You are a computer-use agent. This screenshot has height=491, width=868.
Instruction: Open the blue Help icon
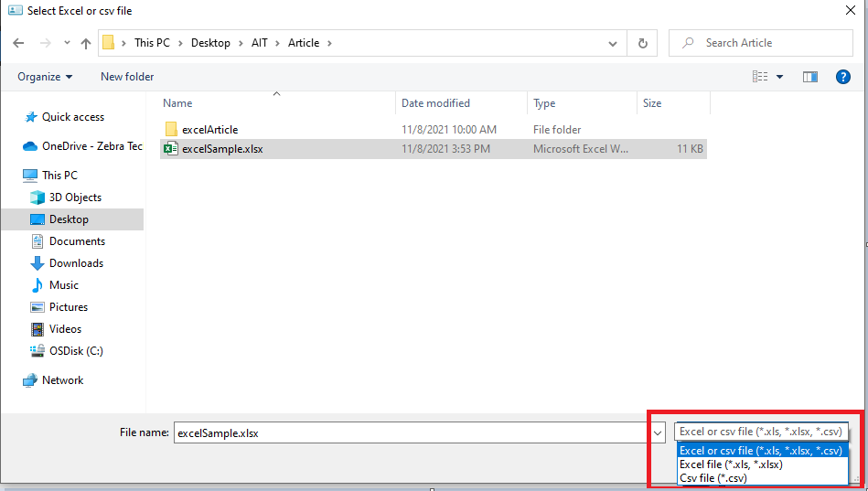842,77
